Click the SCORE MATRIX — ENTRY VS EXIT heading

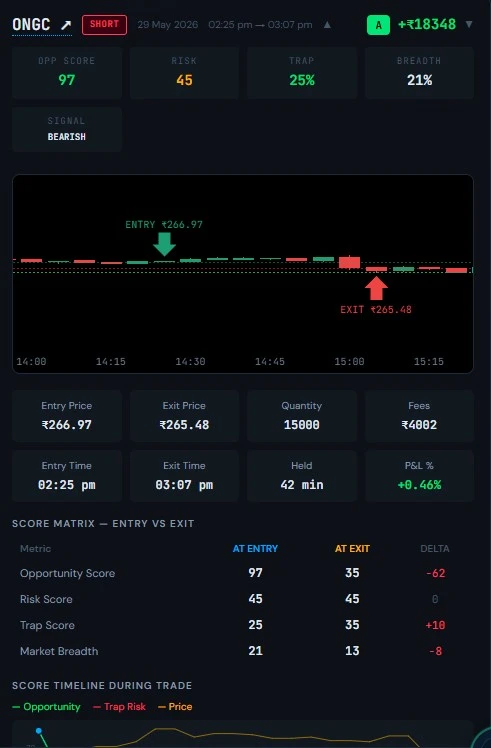pyautogui.click(x=103, y=524)
